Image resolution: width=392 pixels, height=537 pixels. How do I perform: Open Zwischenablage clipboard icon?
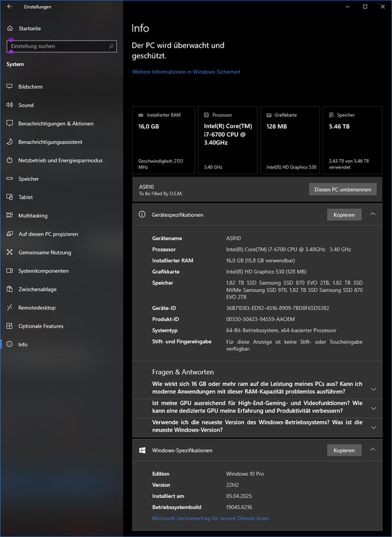pos(9,289)
